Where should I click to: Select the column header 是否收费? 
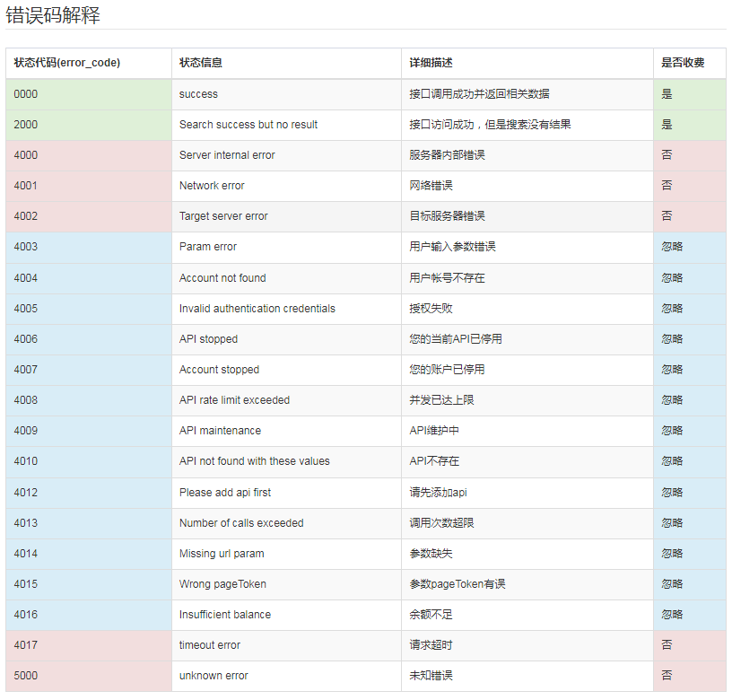pos(683,63)
